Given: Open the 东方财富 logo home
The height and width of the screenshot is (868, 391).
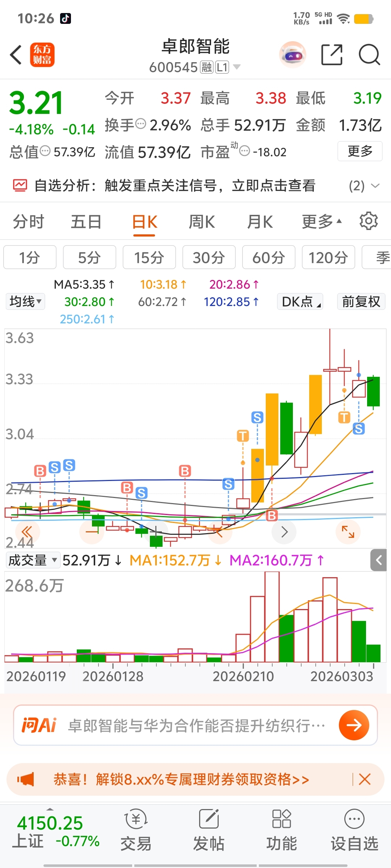Looking at the screenshot, I should [x=42, y=55].
